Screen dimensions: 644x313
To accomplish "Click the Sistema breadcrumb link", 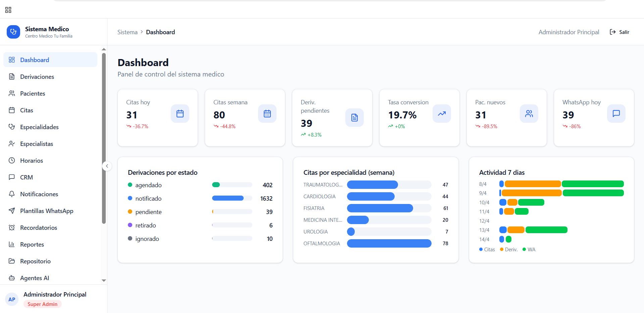I will (128, 32).
